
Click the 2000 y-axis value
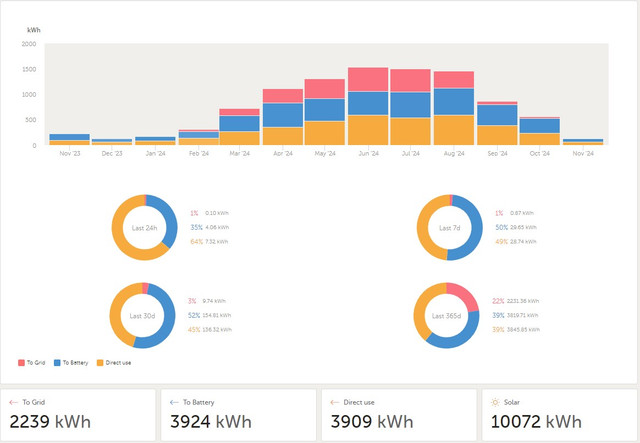[29, 44]
